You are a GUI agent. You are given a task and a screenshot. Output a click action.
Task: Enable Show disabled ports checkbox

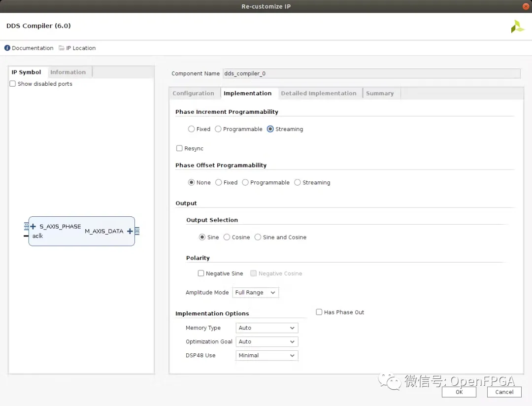[12, 83]
